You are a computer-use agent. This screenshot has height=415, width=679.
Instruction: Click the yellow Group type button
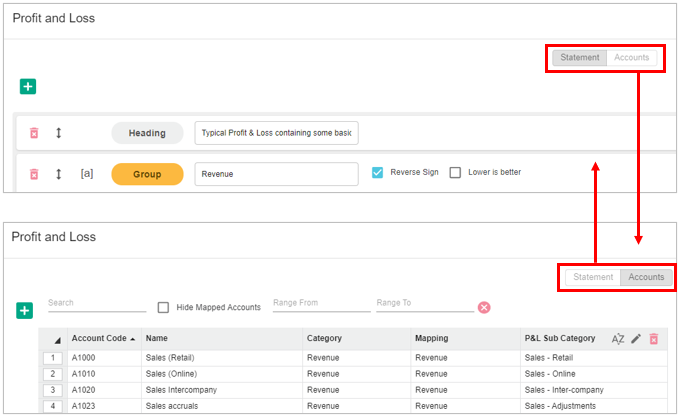[147, 174]
